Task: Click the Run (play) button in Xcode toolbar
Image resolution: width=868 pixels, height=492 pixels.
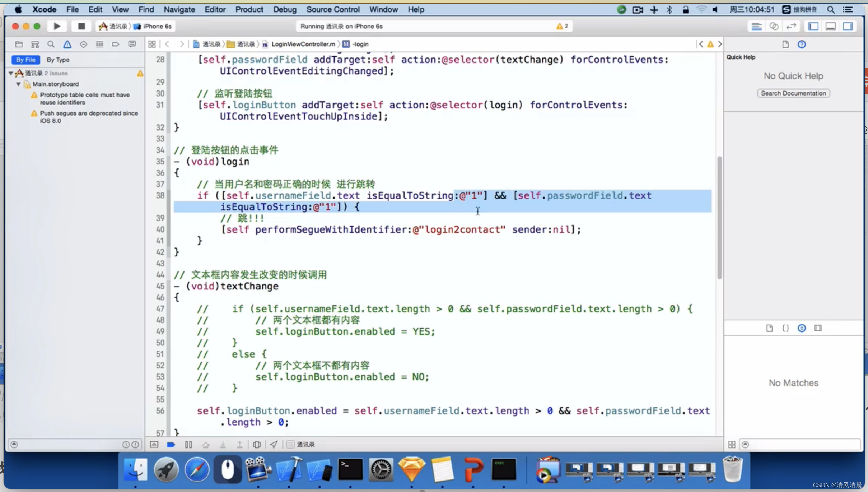Action: [57, 26]
